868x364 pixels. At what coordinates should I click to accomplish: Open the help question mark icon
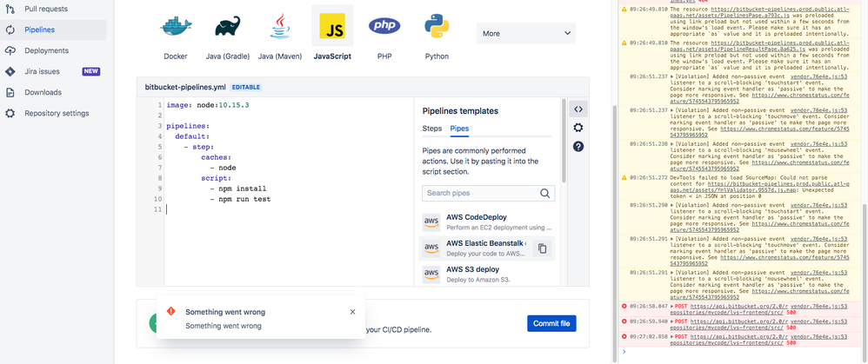[578, 147]
